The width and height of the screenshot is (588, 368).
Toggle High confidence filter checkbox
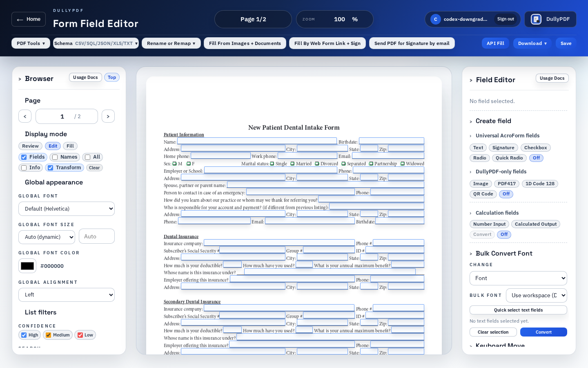24,335
